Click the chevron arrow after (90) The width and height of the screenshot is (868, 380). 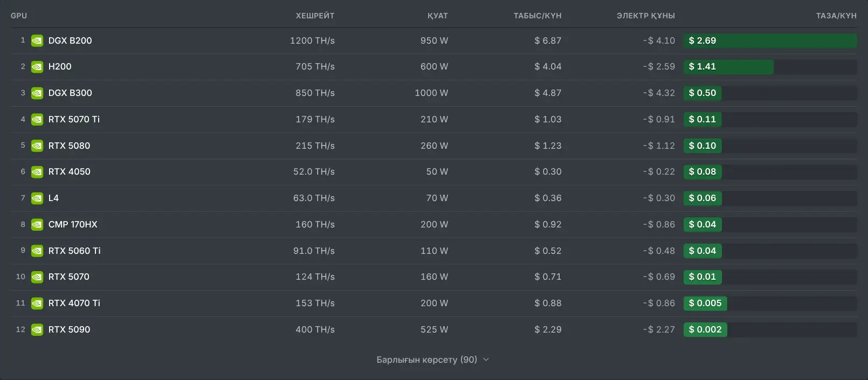pos(486,360)
